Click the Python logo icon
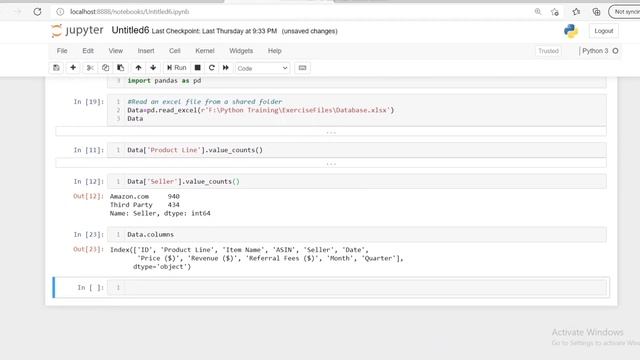The height and width of the screenshot is (360, 640). point(571,31)
